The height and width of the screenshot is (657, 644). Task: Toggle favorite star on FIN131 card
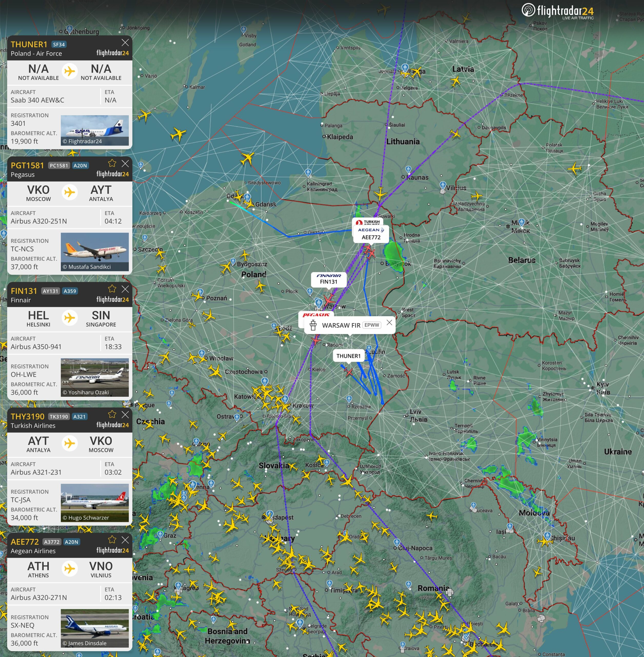point(112,289)
